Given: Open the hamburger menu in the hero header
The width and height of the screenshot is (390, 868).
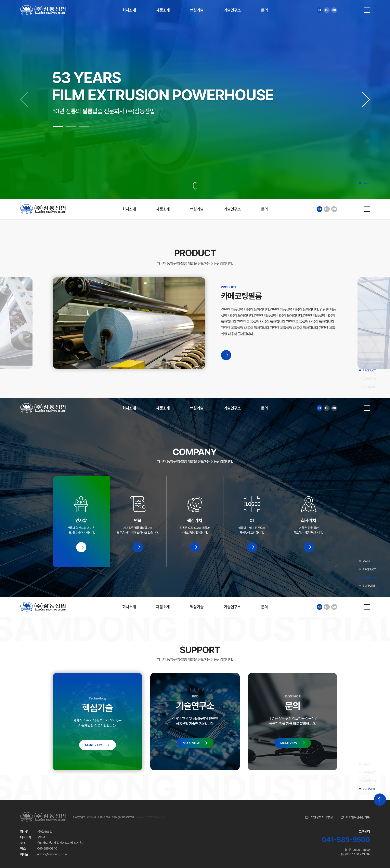Looking at the screenshot, I should tap(367, 10).
